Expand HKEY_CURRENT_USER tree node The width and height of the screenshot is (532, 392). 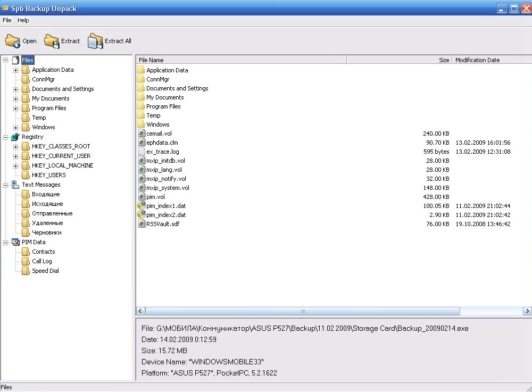15,156
